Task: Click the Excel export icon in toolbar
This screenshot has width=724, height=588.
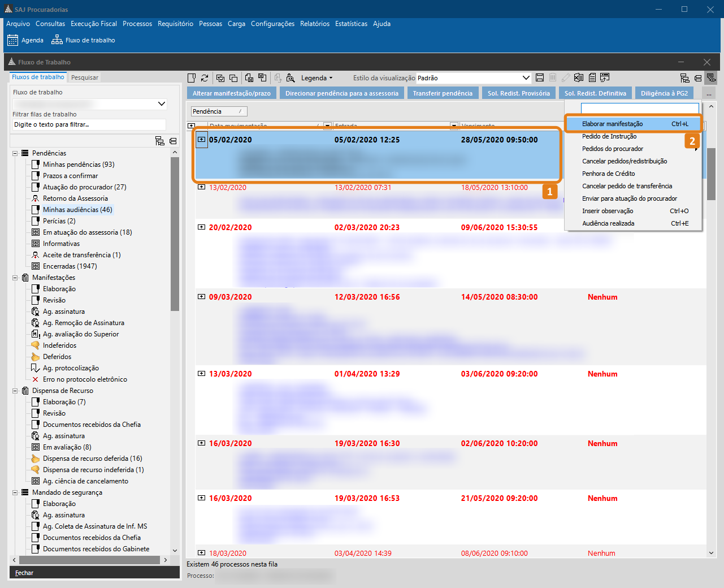Action: [579, 78]
